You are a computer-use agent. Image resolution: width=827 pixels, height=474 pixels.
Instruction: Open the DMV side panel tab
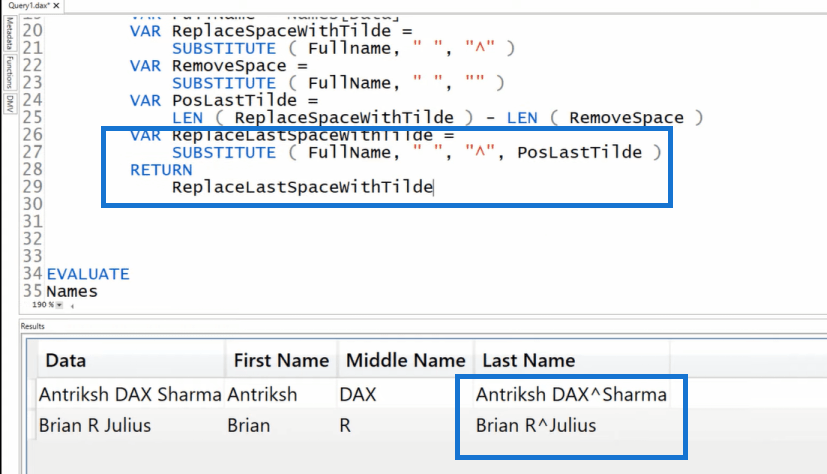pos(9,104)
